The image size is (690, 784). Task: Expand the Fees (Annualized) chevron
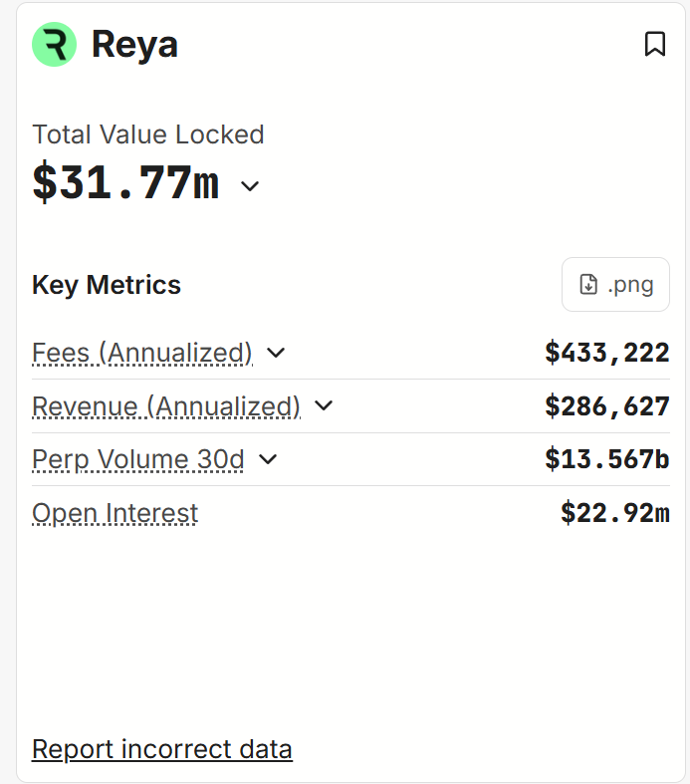[277, 353]
